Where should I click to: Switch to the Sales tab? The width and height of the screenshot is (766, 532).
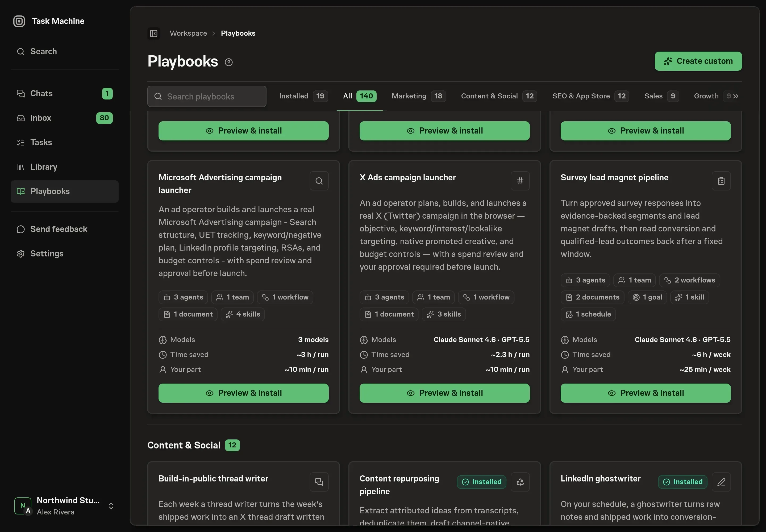coord(661,96)
